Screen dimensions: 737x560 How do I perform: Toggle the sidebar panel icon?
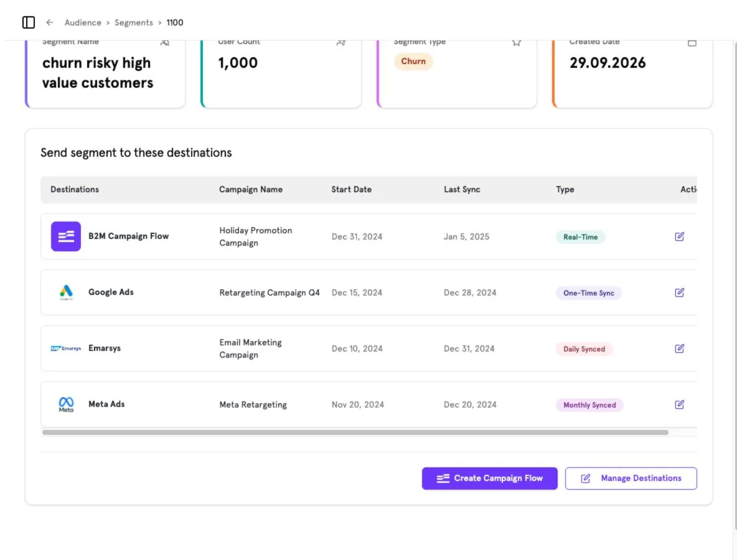pos(29,22)
